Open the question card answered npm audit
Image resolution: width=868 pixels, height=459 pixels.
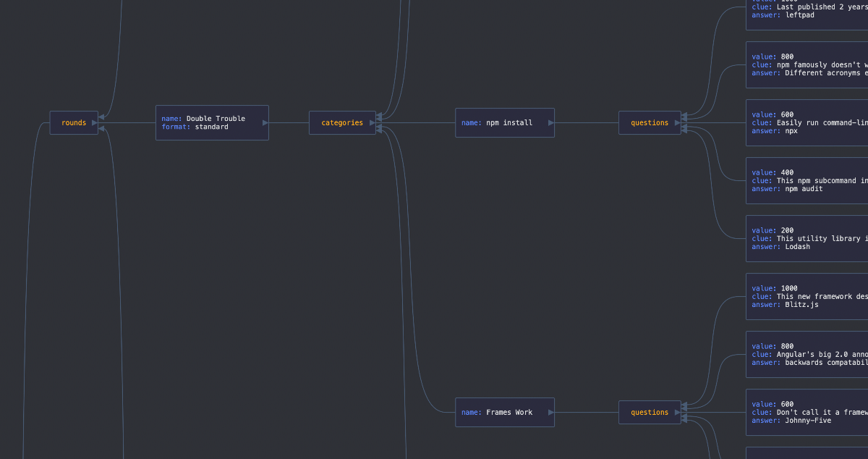(807, 181)
